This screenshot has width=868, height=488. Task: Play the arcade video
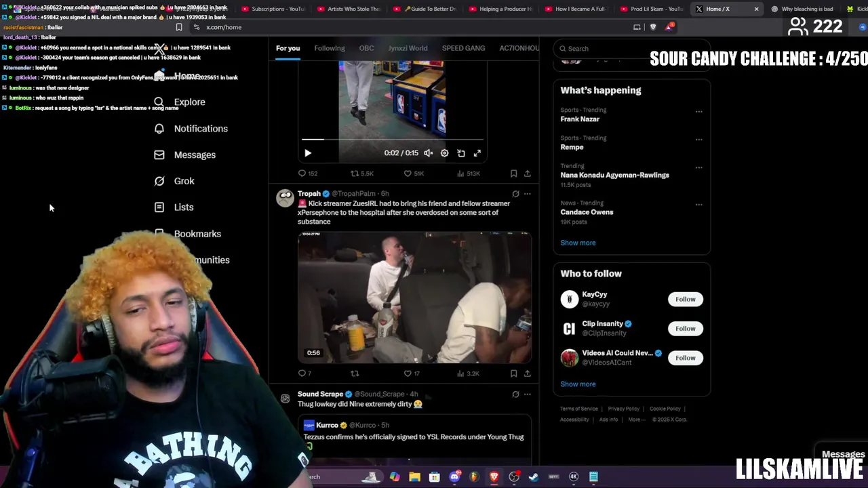pos(308,153)
